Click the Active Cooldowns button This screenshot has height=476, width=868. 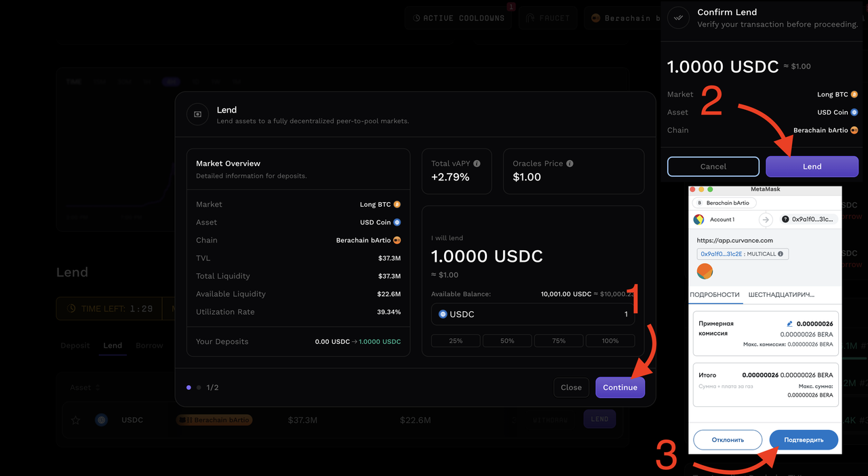[x=458, y=18]
